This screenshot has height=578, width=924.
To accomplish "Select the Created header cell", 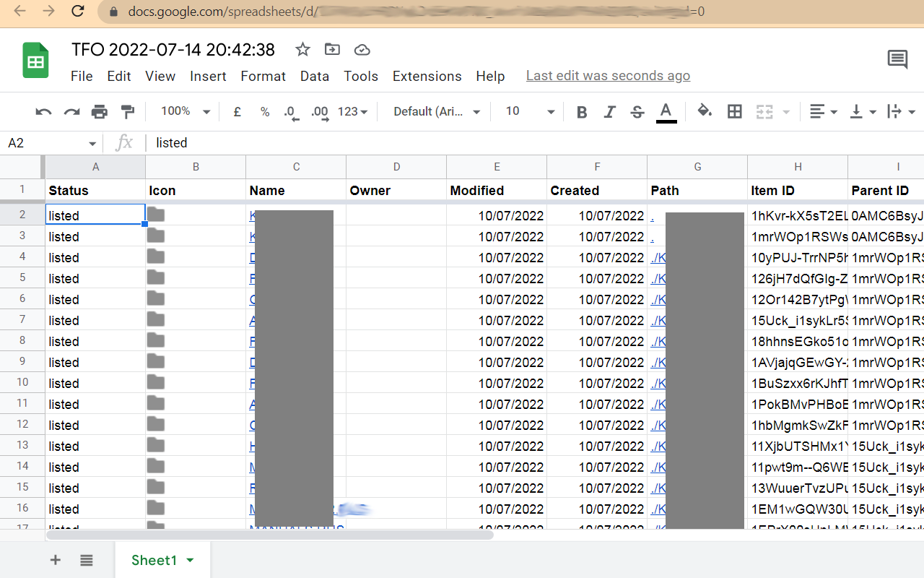I will pos(597,191).
